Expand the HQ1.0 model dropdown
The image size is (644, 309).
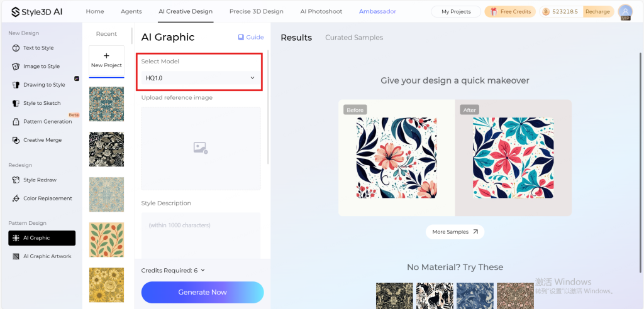click(x=201, y=78)
